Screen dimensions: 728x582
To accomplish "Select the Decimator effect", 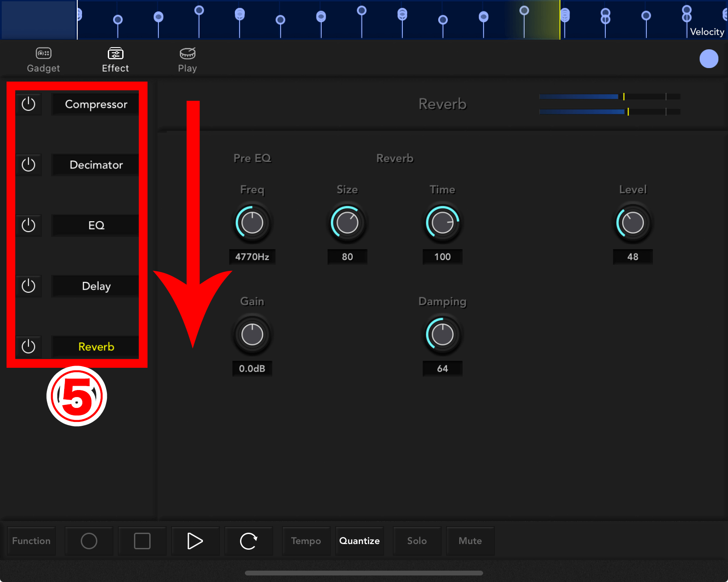I will pyautogui.click(x=96, y=164).
